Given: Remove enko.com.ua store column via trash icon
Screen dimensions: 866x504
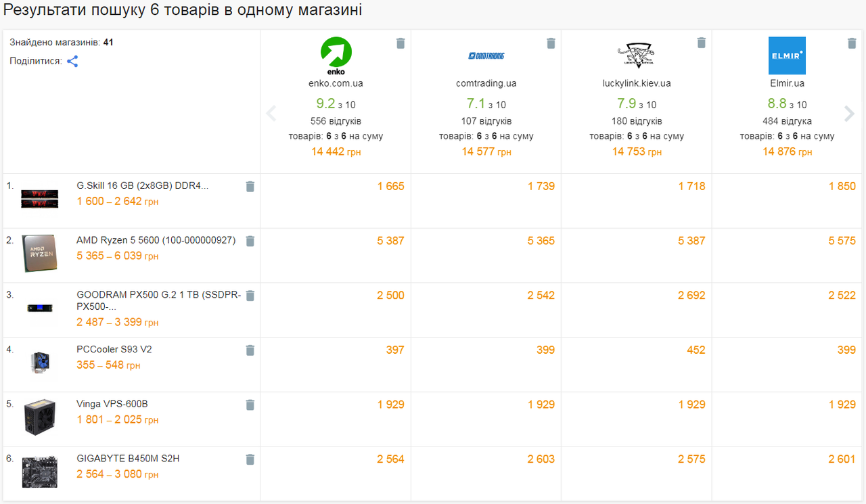Looking at the screenshot, I should point(401,43).
